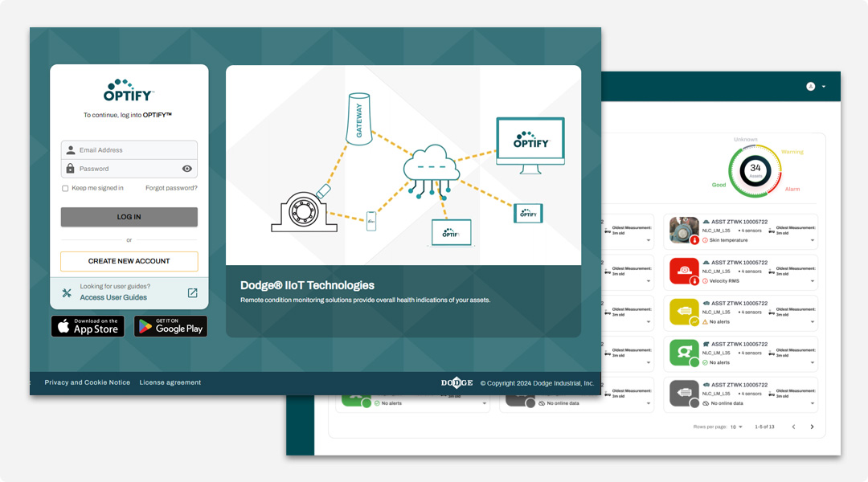
Task: Click Copyright 2024 Dodge Industrial text
Action: [x=537, y=383]
